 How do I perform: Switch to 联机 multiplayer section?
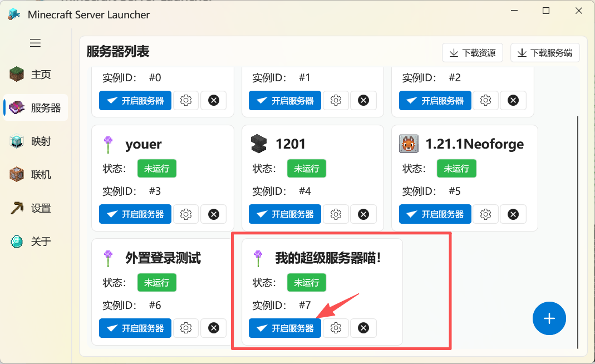(36, 175)
